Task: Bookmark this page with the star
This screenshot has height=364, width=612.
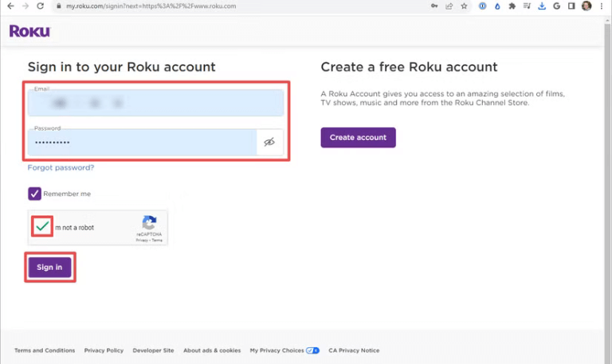Action: 464,6
